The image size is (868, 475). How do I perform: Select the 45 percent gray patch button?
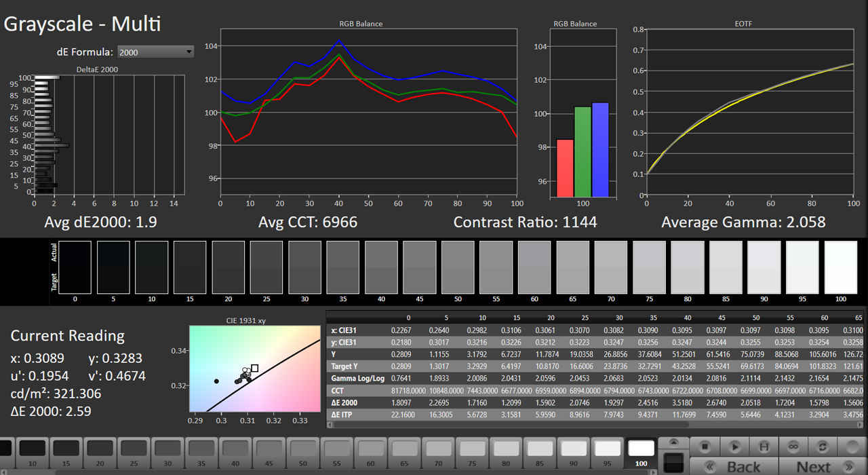[270, 453]
